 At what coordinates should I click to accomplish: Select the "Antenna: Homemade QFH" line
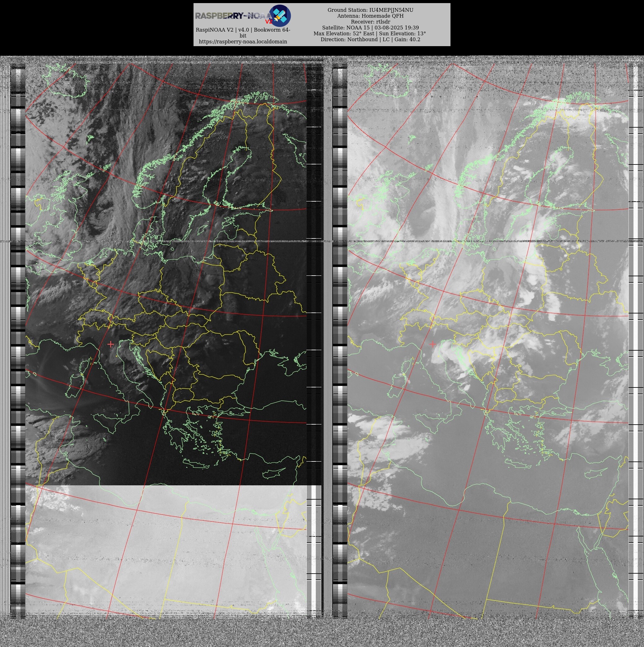click(370, 16)
